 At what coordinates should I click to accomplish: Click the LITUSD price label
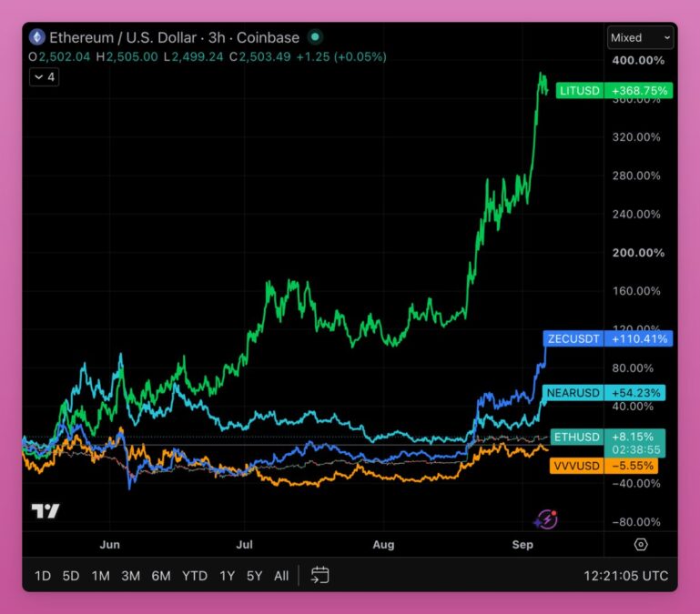(580, 91)
